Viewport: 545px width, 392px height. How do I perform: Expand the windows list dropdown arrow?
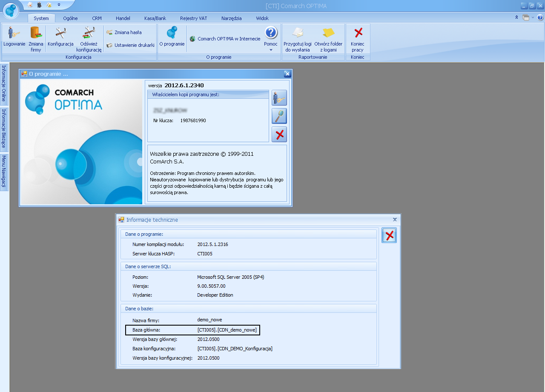532,17
